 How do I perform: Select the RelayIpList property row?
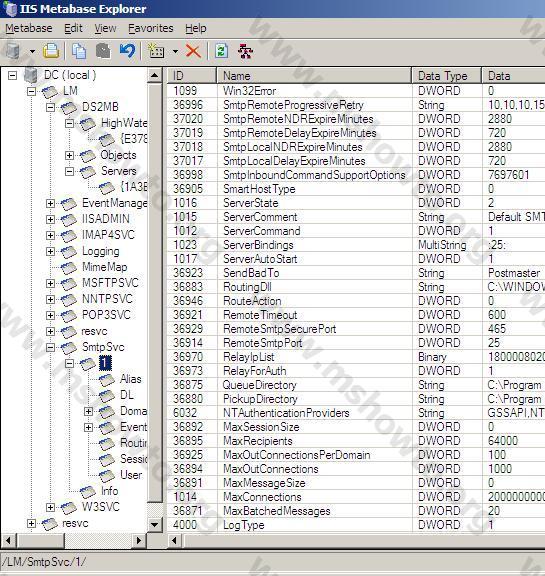click(x=356, y=357)
